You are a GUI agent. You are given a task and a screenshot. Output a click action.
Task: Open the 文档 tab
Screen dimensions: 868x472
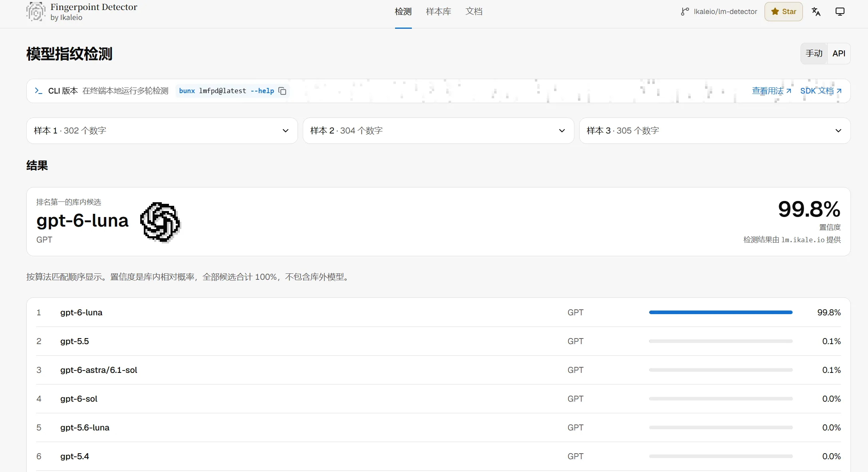pos(474,12)
